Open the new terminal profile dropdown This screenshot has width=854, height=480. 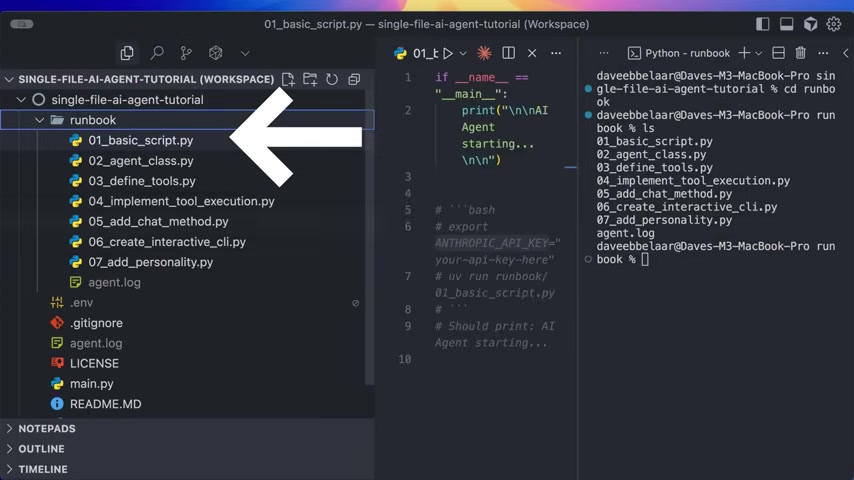click(758, 53)
